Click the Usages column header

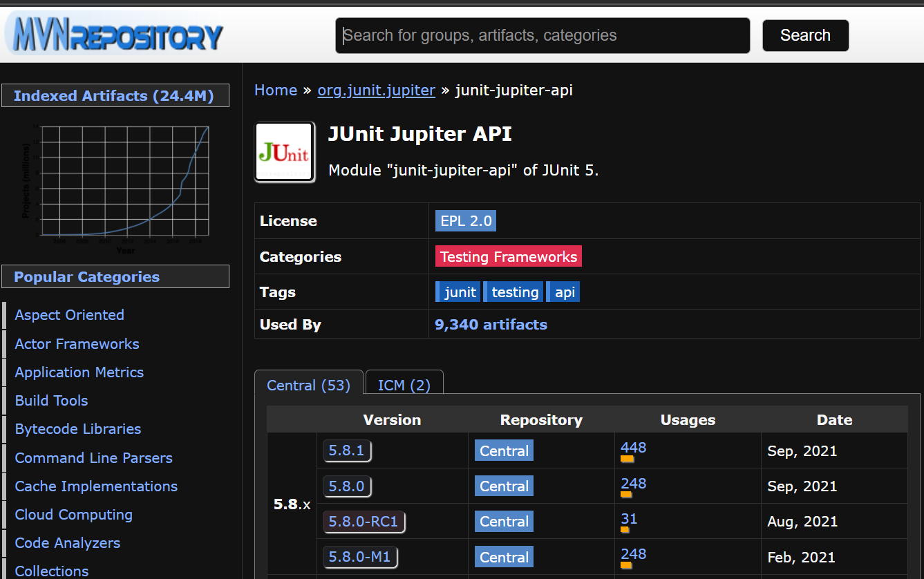(688, 419)
